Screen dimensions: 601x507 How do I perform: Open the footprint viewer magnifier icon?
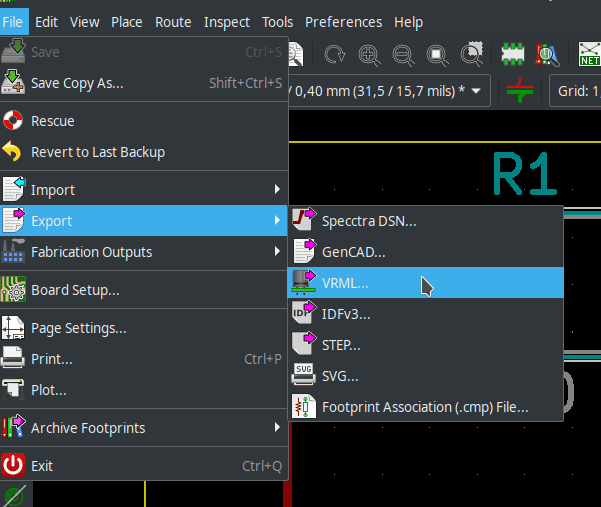pos(547,55)
